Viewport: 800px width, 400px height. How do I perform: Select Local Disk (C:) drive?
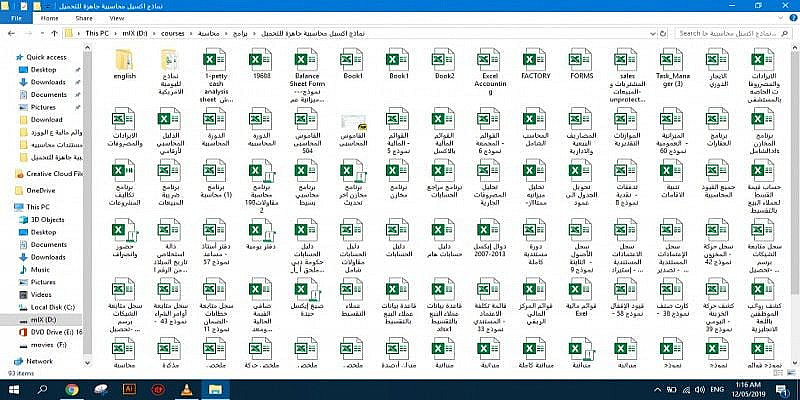click(47, 307)
